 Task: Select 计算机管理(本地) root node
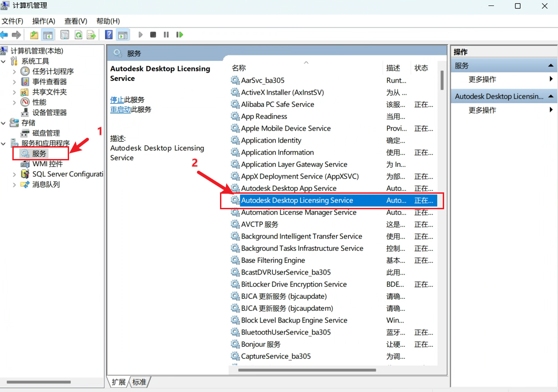37,51
